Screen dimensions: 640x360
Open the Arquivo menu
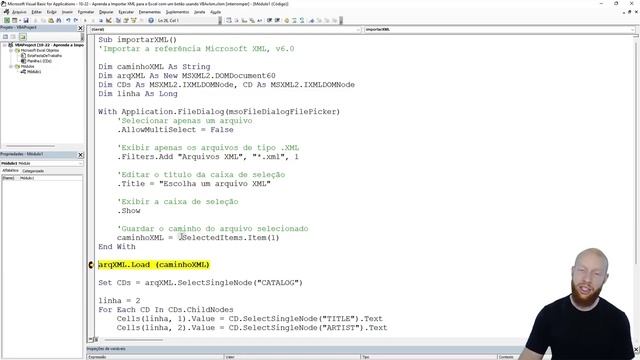19,12
